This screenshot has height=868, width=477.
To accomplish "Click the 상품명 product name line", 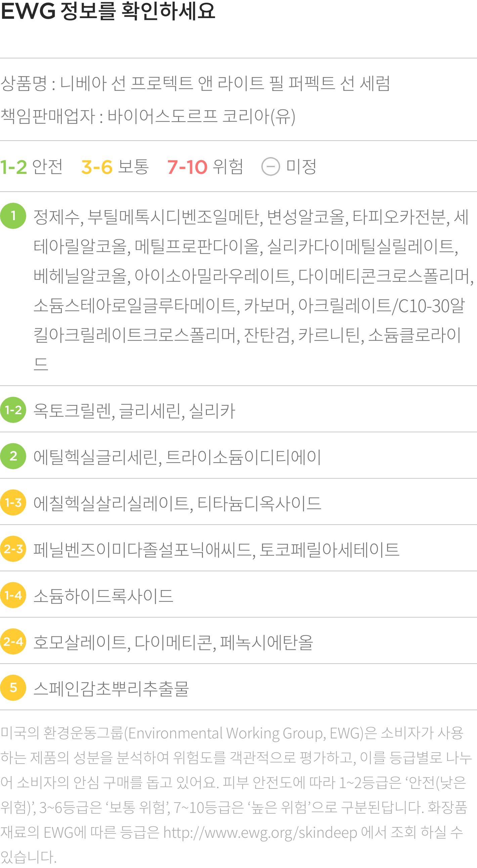I will tap(195, 83).
